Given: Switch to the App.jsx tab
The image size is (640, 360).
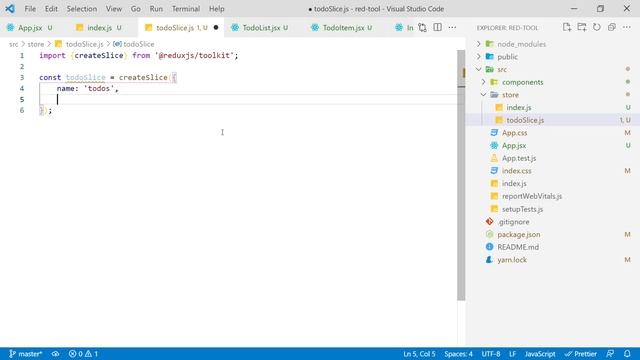Looking at the screenshot, I should [x=29, y=28].
